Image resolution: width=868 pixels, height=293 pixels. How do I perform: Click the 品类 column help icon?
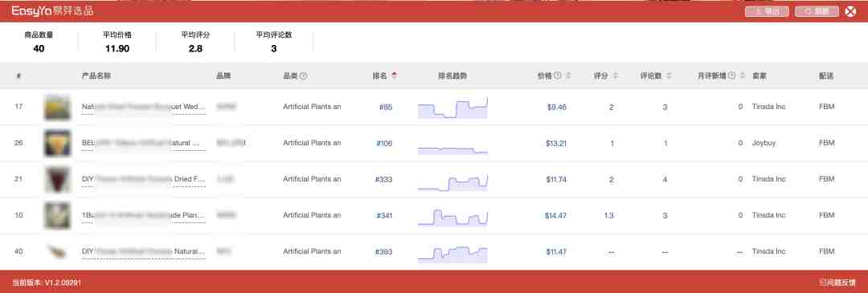click(303, 75)
